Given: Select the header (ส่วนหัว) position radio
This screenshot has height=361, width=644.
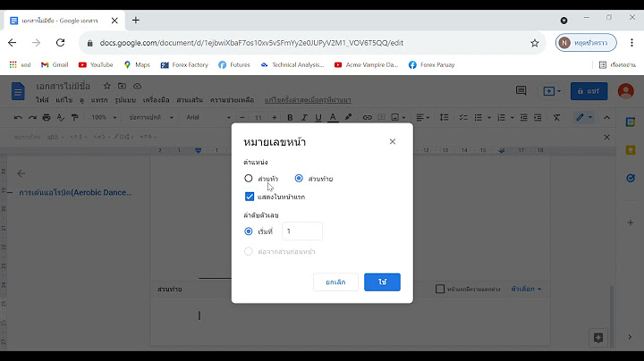Looking at the screenshot, I should tap(248, 179).
